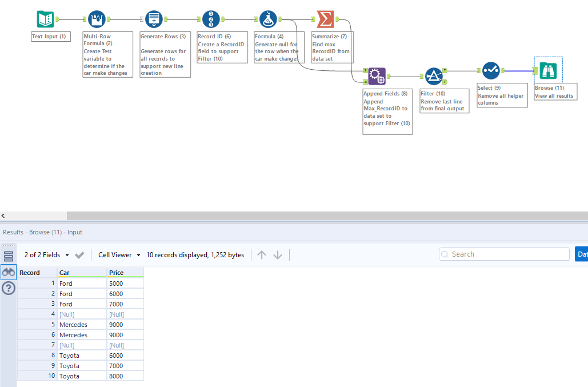The width and height of the screenshot is (588, 387).
Task: Apply fields selection with the checkmark
Action: pyautogui.click(x=79, y=254)
